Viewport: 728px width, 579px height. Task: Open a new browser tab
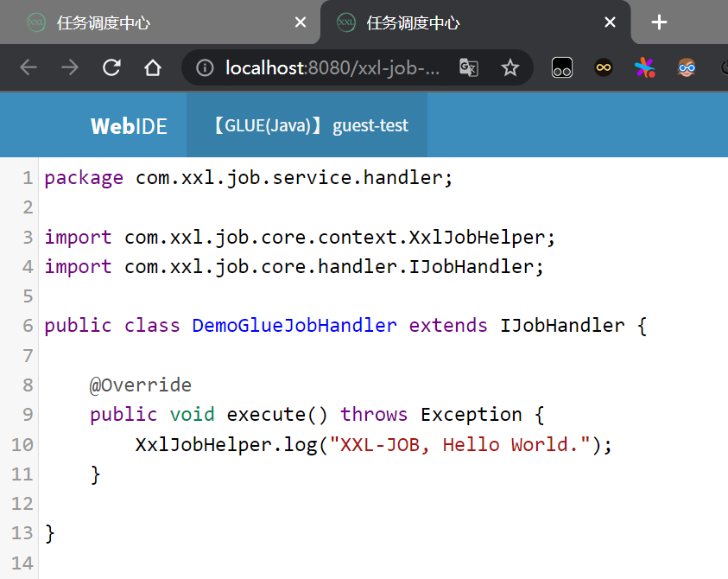pos(659,22)
